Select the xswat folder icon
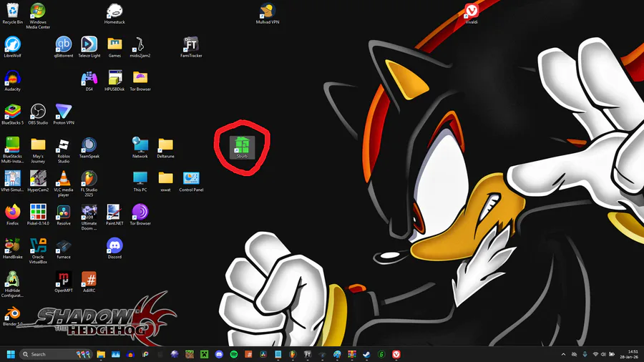 [165, 182]
